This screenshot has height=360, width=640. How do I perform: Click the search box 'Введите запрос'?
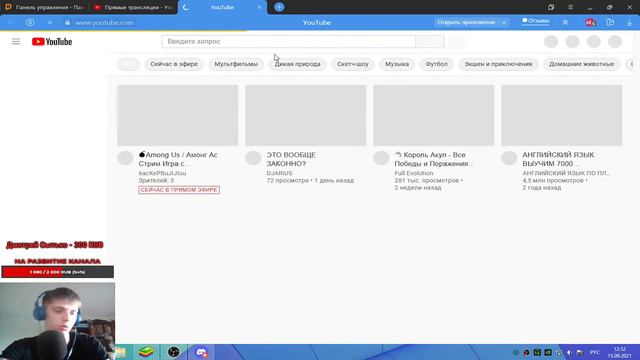288,42
